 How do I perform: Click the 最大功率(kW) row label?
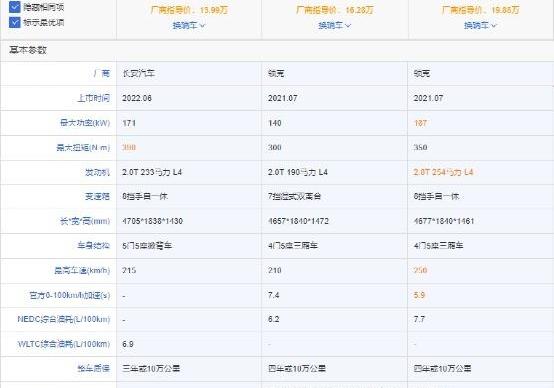click(85, 123)
